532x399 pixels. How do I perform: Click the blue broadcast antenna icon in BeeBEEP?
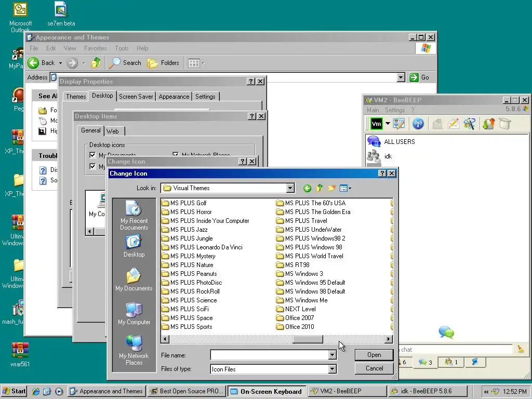[418, 124]
